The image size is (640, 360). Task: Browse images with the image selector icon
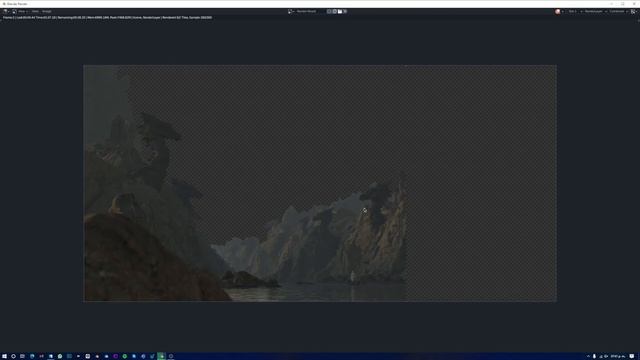(291, 11)
